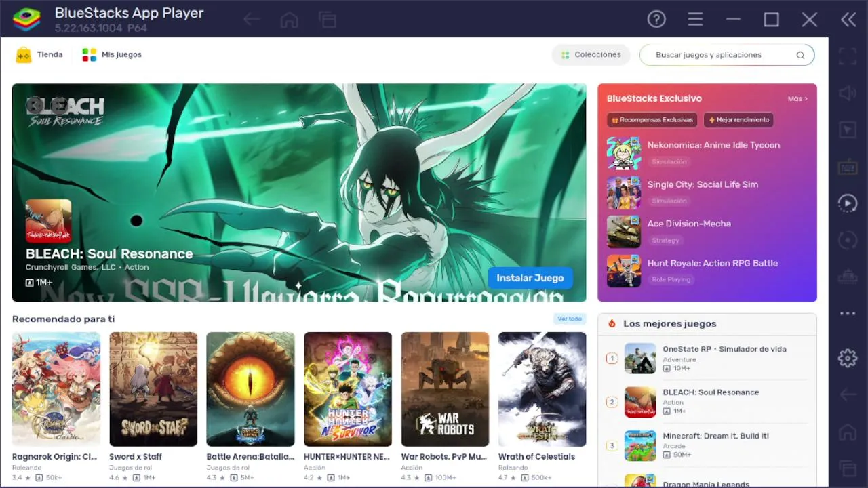Click the 'Recomendado para ti' heading
The height and width of the screenshot is (488, 868).
pos(64,319)
